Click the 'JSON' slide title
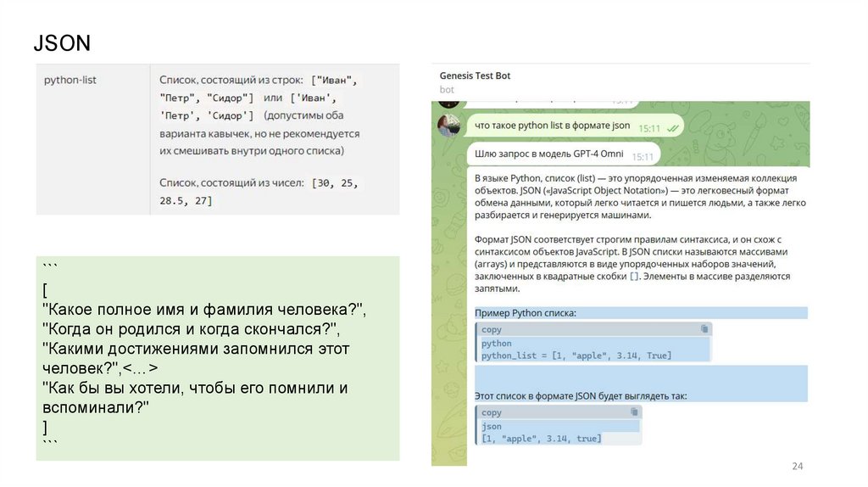This screenshot has height=487, width=868. (x=61, y=42)
